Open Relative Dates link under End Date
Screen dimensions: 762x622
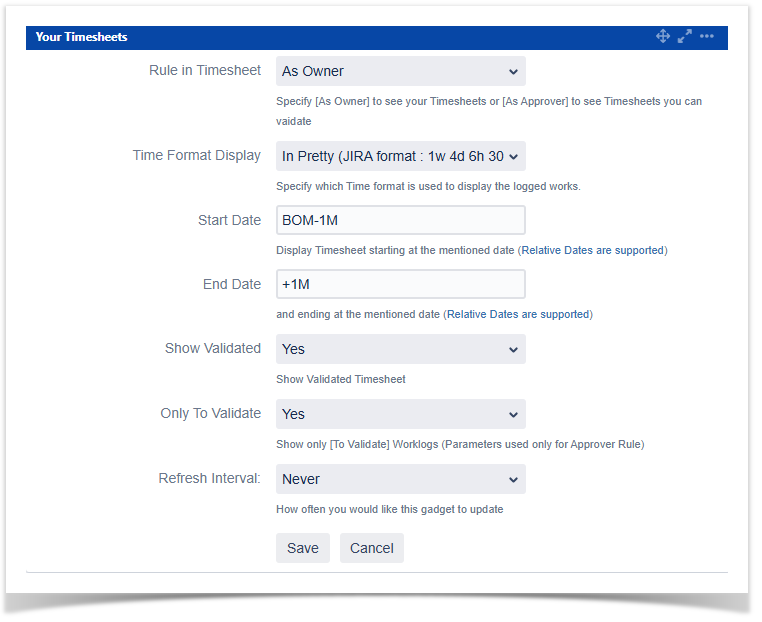(x=518, y=314)
